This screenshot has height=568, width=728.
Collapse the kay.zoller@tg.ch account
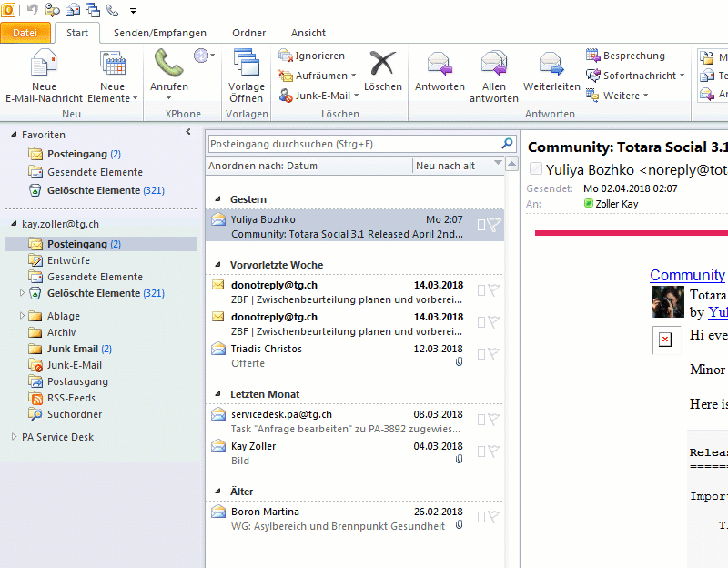point(14,224)
